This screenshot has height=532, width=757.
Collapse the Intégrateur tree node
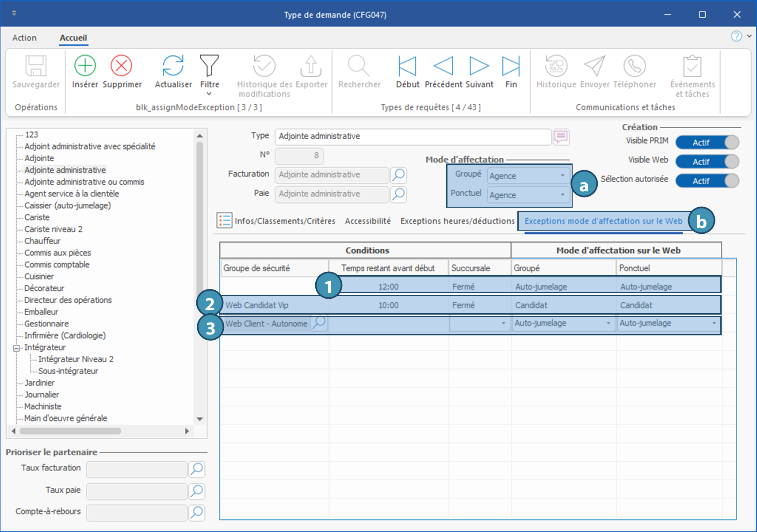point(16,348)
